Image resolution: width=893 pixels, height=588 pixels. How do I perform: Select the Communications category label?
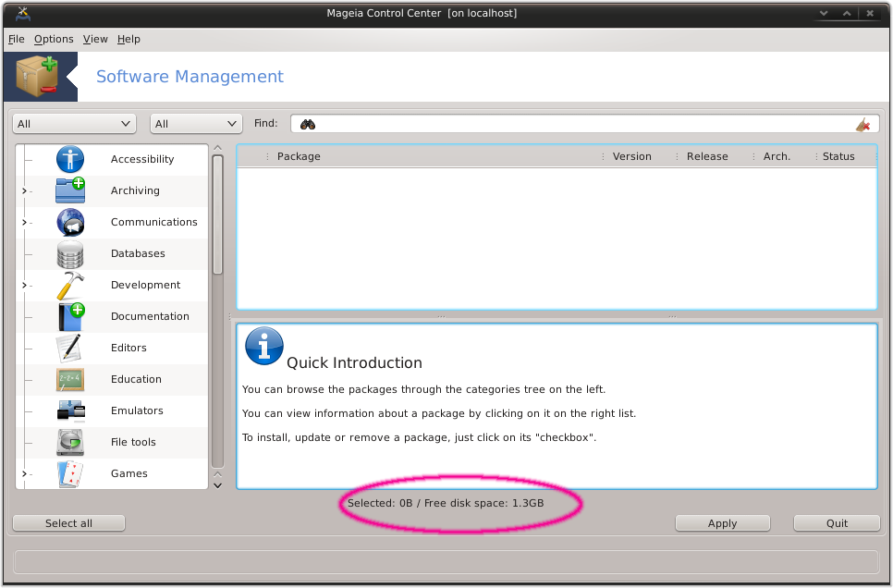click(153, 222)
